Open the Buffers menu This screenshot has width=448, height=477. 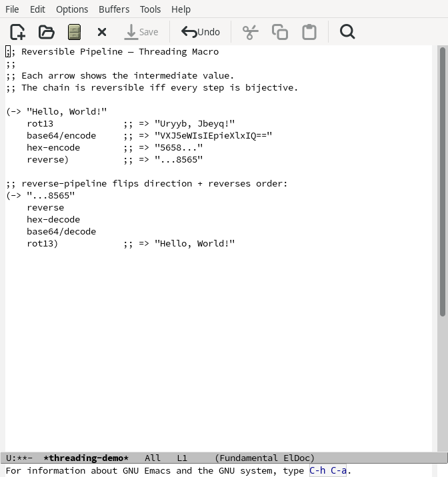pyautogui.click(x=114, y=9)
